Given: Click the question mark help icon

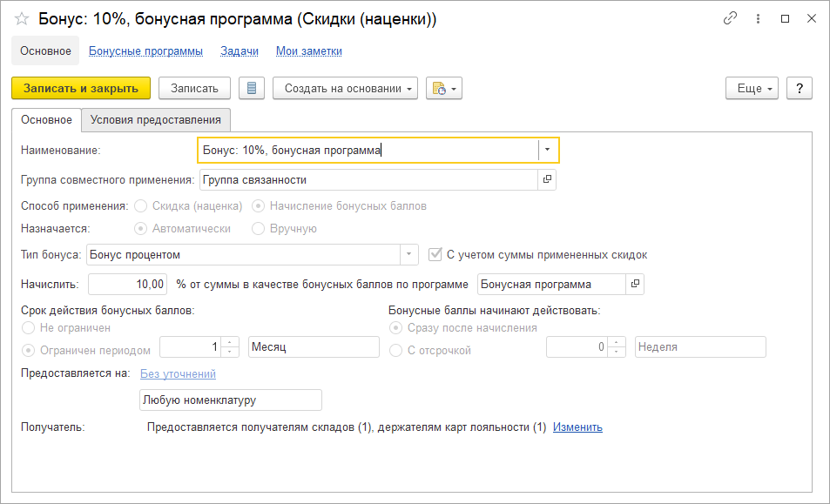Looking at the screenshot, I should [x=799, y=88].
